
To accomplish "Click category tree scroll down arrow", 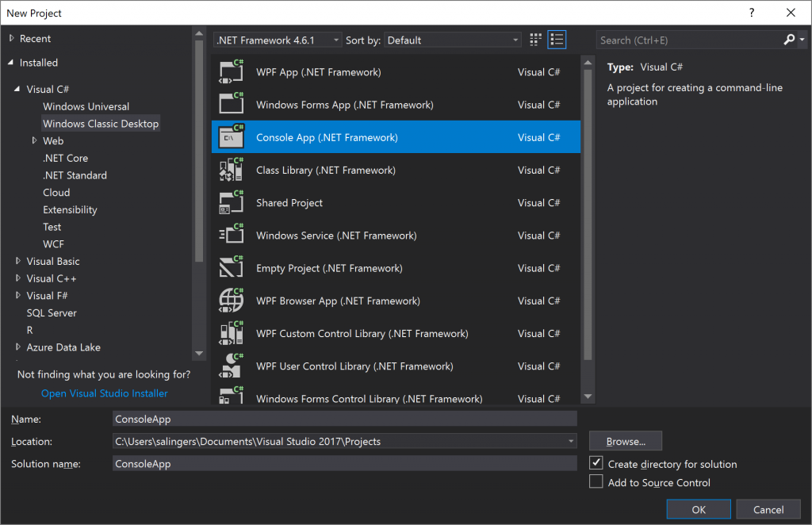I will point(199,353).
